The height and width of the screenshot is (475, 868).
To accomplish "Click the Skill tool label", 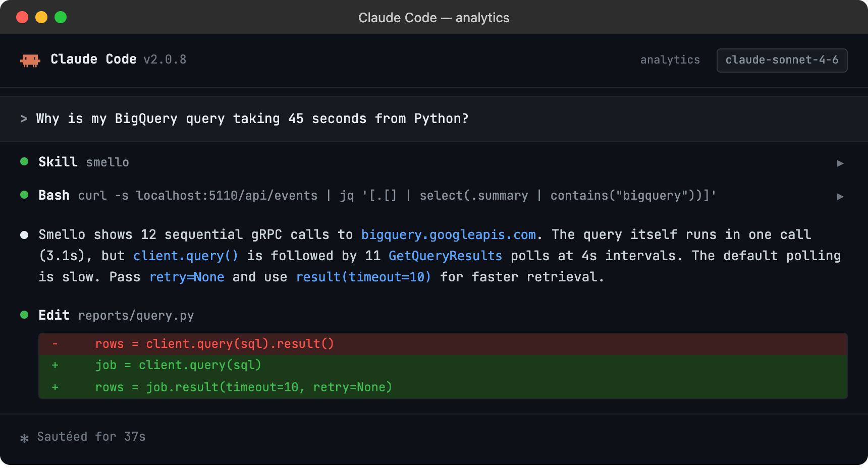I will [58, 162].
